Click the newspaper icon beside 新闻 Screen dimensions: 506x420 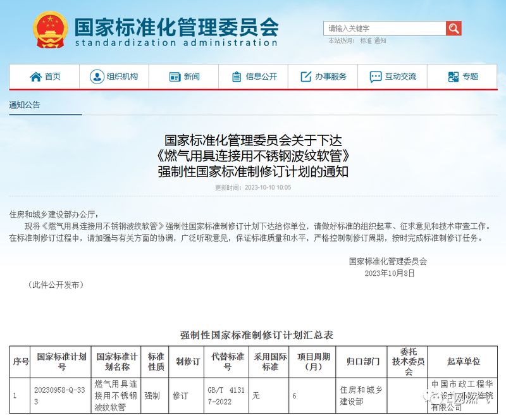click(x=175, y=77)
